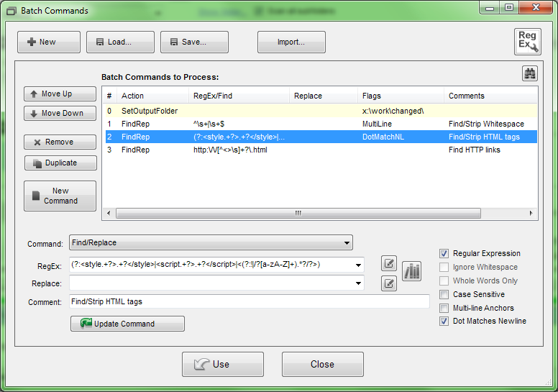
Task: Toggle Dot Matches Newline checkbox
Action: [444, 321]
